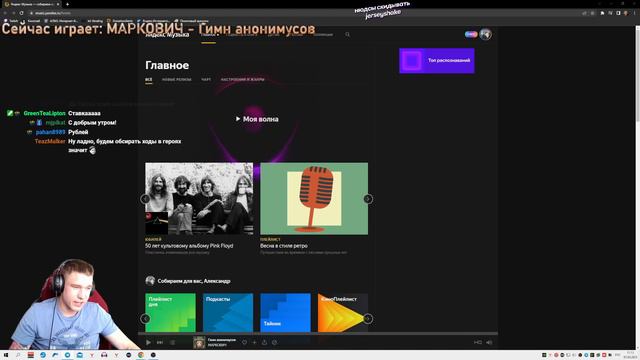Click TeazMalker username in chat
The width and height of the screenshot is (640, 360).
click(50, 141)
